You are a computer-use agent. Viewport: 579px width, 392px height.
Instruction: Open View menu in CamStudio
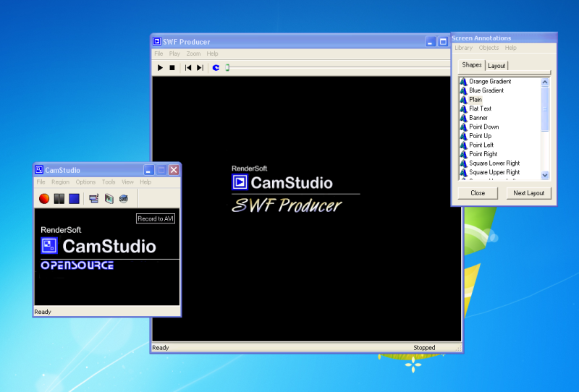pos(128,182)
